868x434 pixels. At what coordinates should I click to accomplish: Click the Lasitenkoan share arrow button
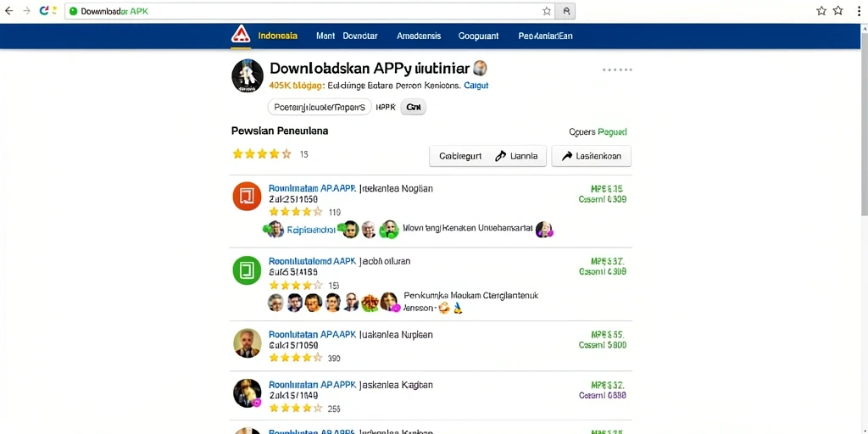pyautogui.click(x=591, y=156)
